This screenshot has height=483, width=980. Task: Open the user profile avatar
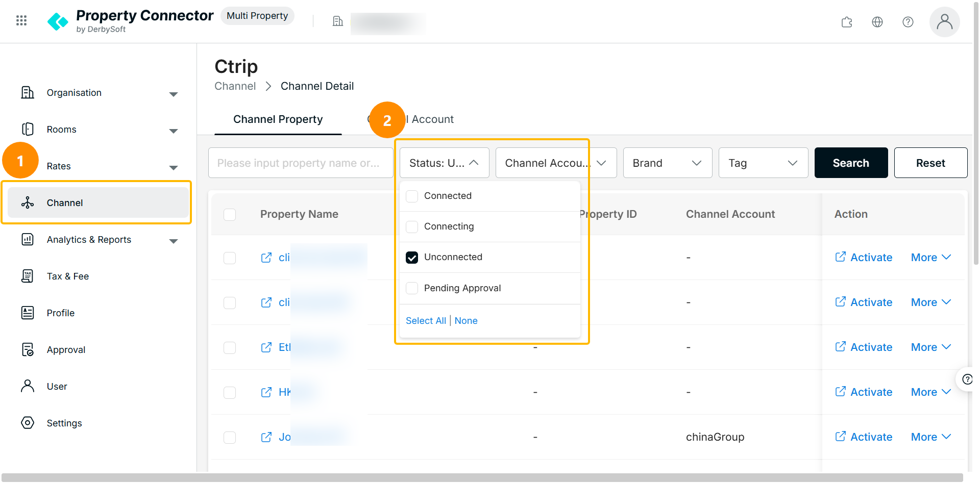[945, 22]
